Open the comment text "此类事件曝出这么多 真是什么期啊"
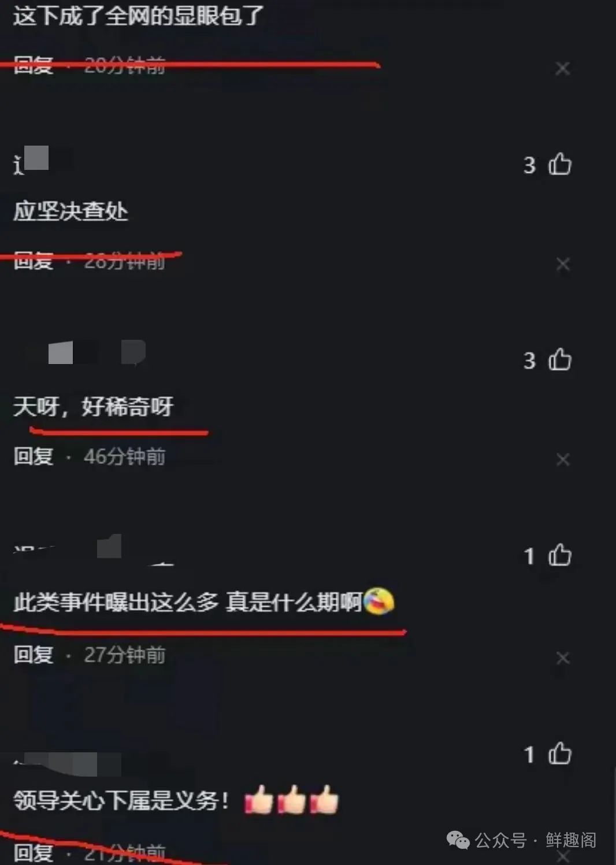The width and height of the screenshot is (616, 865). pyautogui.click(x=187, y=602)
